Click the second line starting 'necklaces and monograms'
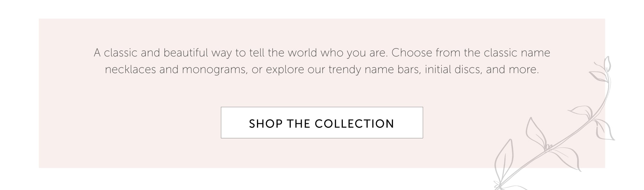Image resolution: width=644 pixels, height=190 pixels. pos(322,69)
